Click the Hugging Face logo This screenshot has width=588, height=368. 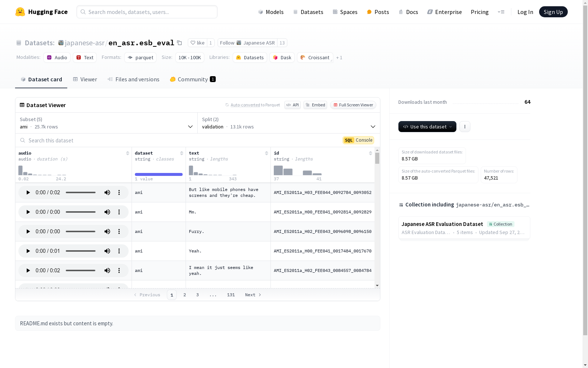[x=42, y=12]
